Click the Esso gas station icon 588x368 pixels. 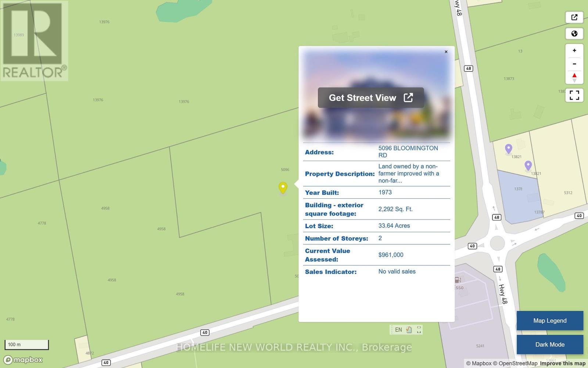pos(458,280)
